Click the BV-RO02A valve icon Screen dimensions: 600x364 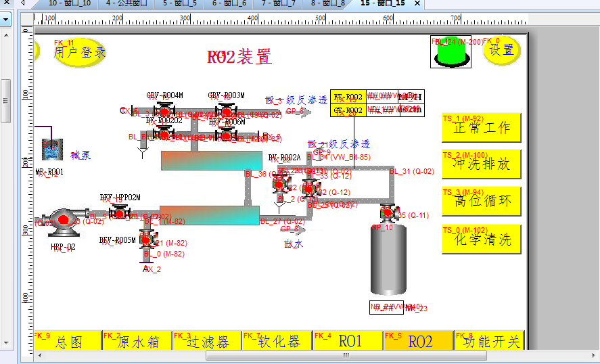279,183
